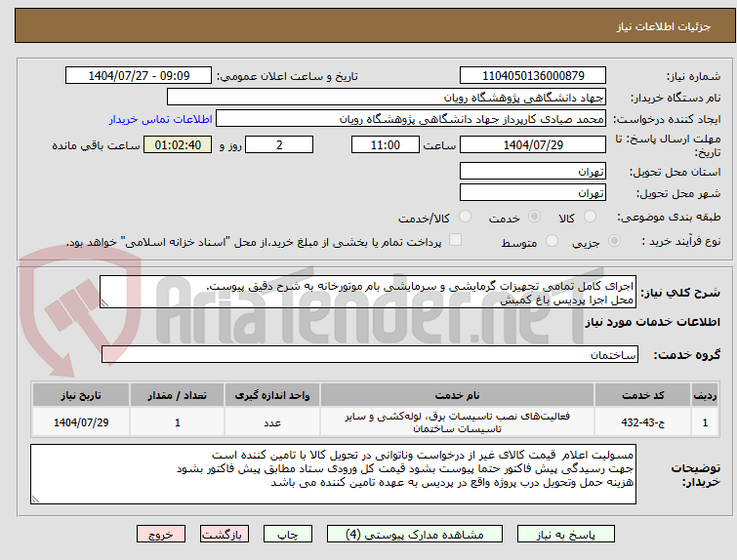Click the service name cell فعالیت‌های نصب تاسیسات
Image resolution: width=737 pixels, height=560 pixels.
click(458, 422)
